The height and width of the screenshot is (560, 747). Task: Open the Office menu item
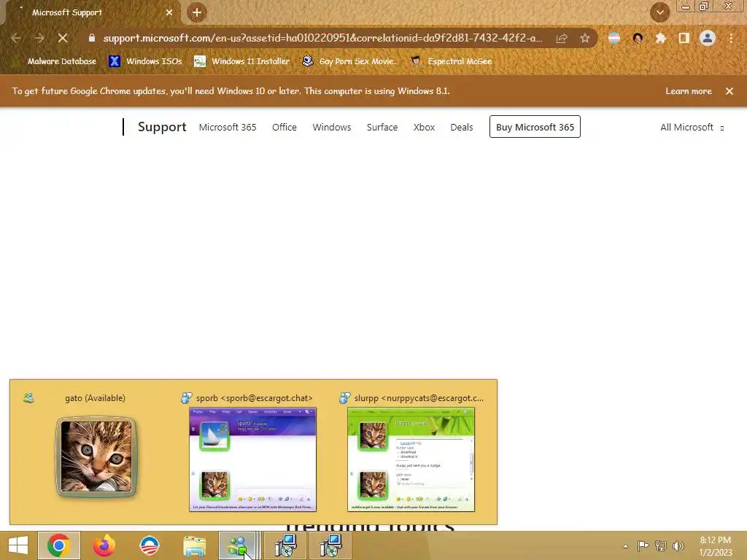285,127
